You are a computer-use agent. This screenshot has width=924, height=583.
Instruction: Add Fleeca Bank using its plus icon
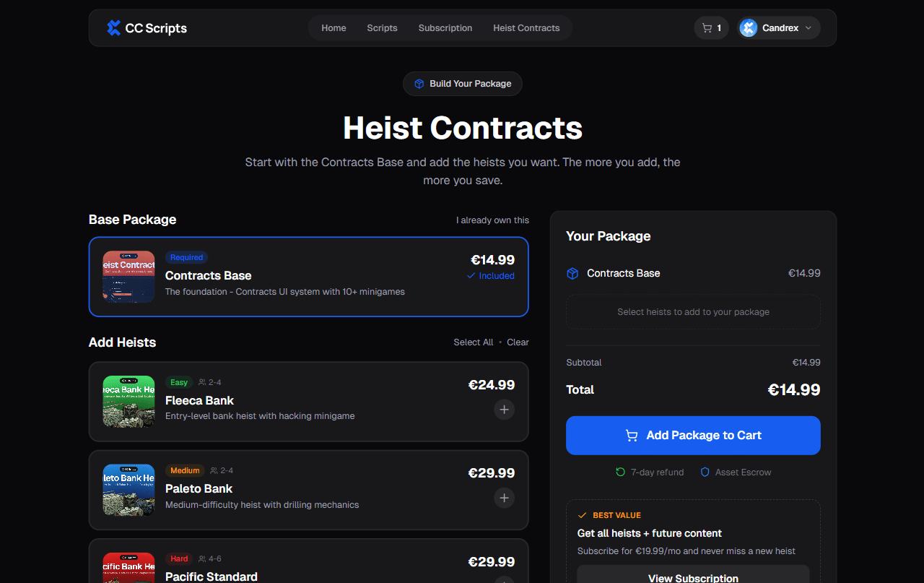tap(504, 410)
